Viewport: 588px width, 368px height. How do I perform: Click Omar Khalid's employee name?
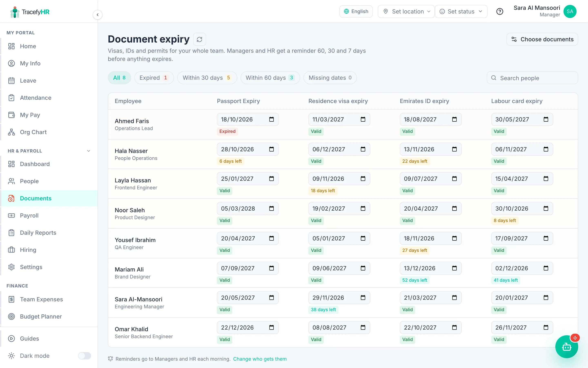tap(131, 329)
